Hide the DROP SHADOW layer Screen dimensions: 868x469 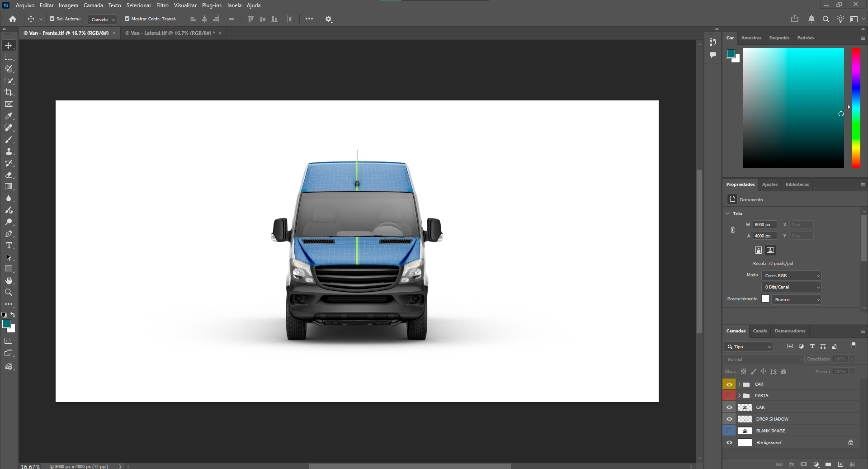[729, 419]
